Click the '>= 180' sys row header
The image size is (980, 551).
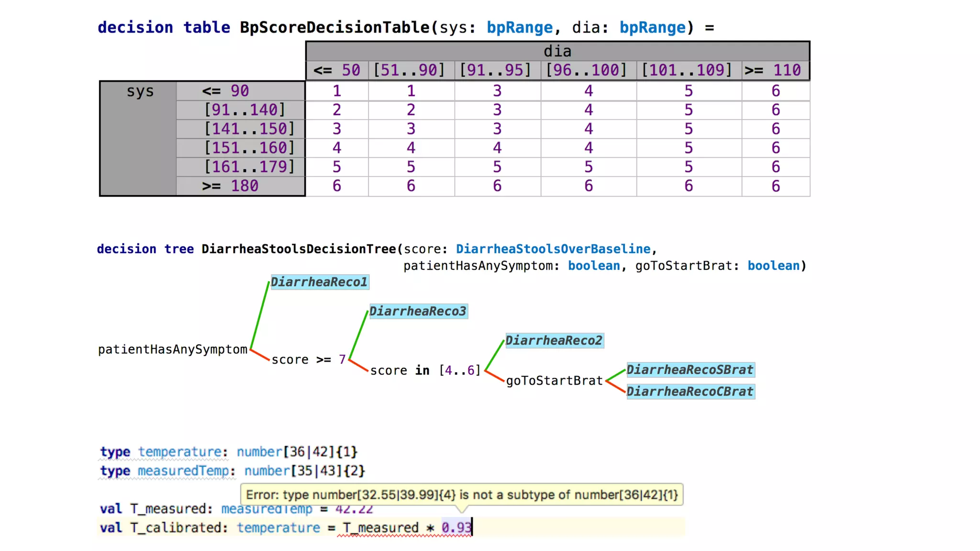pos(240,186)
